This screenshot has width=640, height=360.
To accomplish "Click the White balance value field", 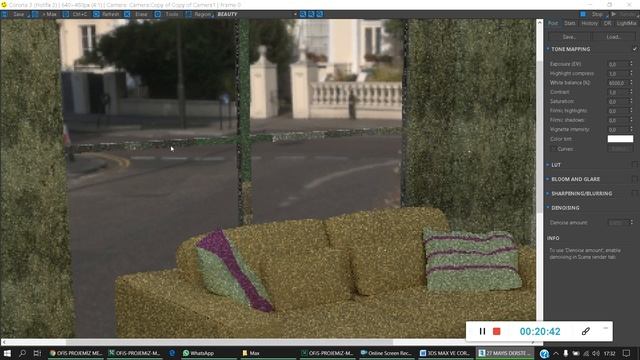I will pos(618,83).
